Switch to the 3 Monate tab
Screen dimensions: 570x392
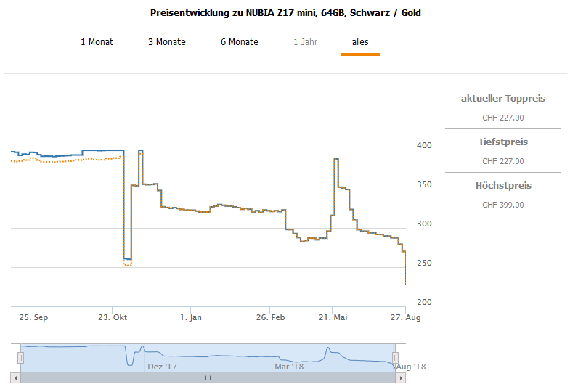(x=166, y=42)
